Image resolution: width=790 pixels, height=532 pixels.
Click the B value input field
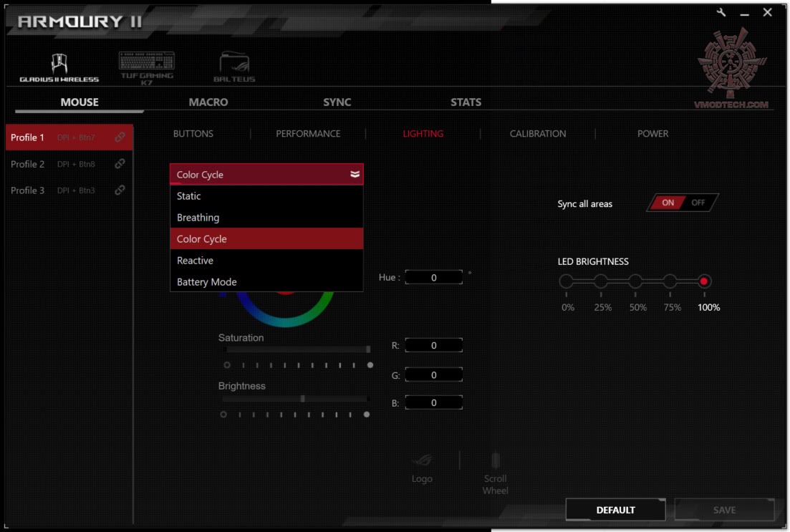(433, 402)
